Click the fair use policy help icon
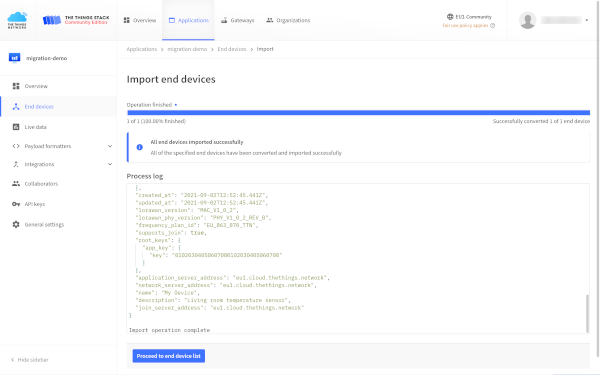The height and width of the screenshot is (375, 600). tap(492, 26)
